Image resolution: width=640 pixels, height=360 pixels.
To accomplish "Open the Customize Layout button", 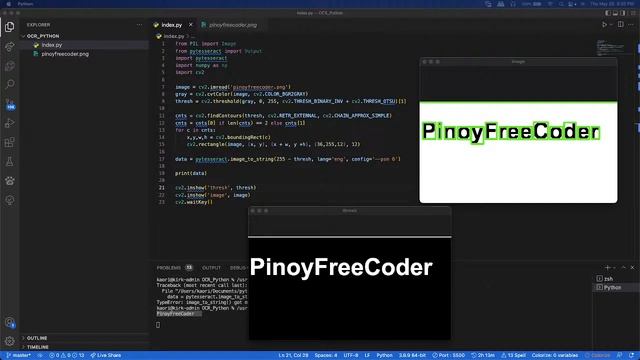I will [632, 13].
